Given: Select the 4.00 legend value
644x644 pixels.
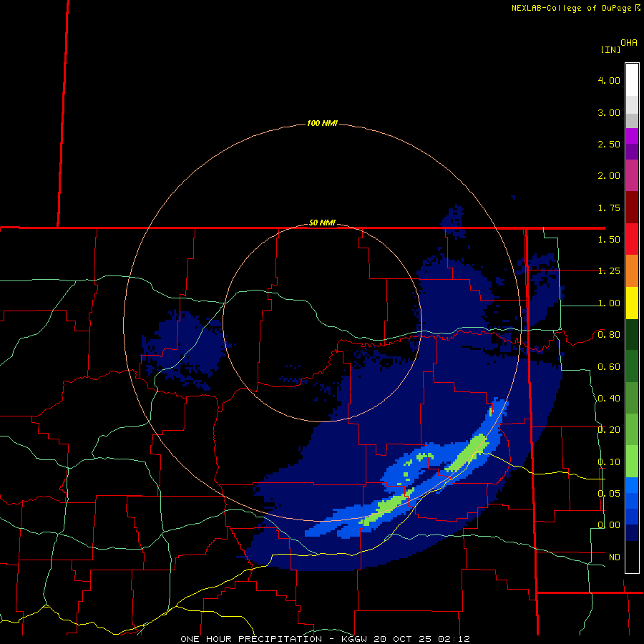Looking at the screenshot, I should click(x=609, y=80).
